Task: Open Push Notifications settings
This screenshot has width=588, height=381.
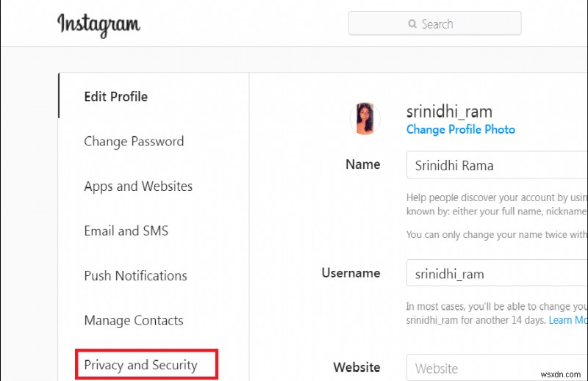Action: (x=135, y=276)
